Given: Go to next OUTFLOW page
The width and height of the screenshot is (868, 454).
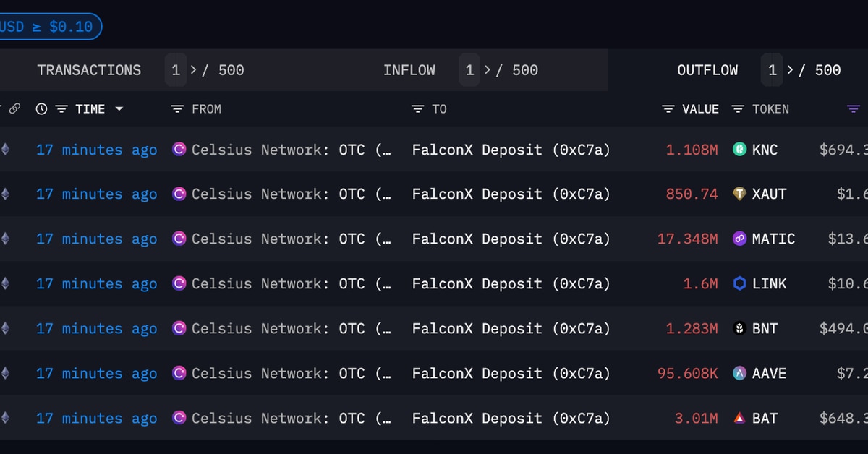Looking at the screenshot, I should 791,70.
